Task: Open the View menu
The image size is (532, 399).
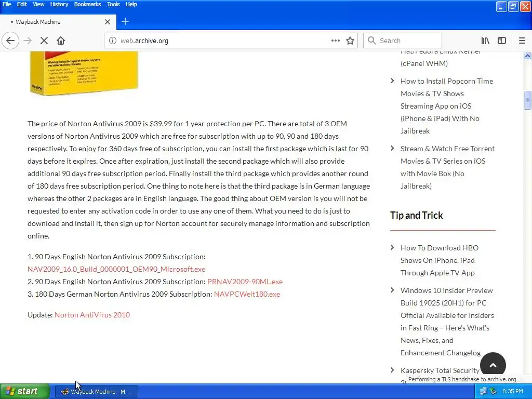Action: click(x=38, y=4)
